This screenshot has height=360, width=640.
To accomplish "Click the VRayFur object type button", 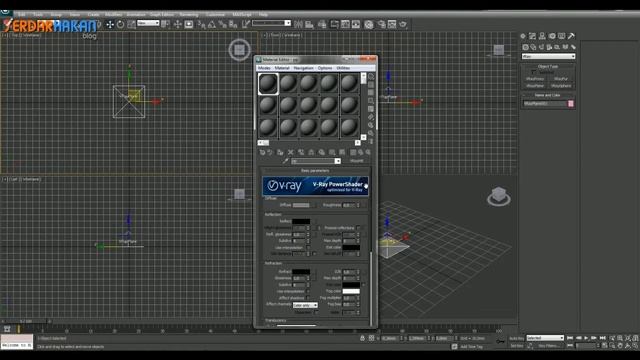I will (x=561, y=79).
